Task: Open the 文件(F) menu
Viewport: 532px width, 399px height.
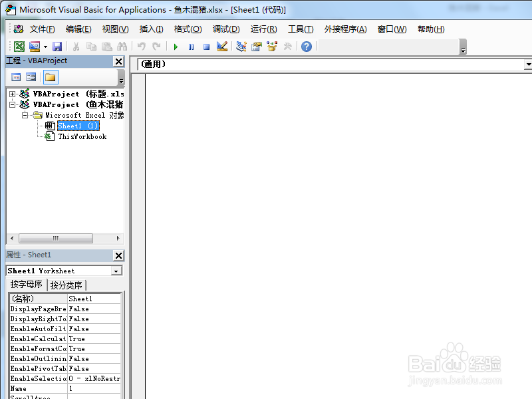Action: 42,29
